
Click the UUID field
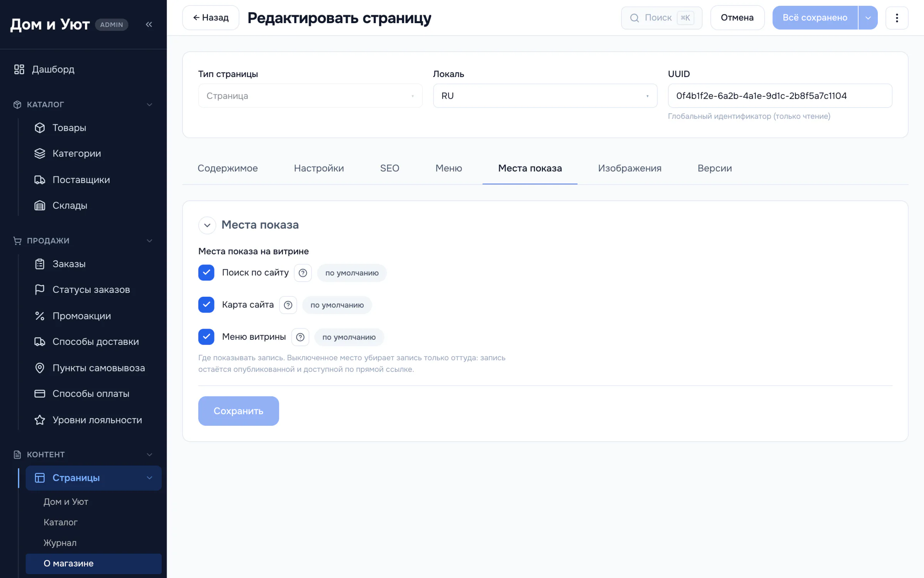(x=780, y=96)
